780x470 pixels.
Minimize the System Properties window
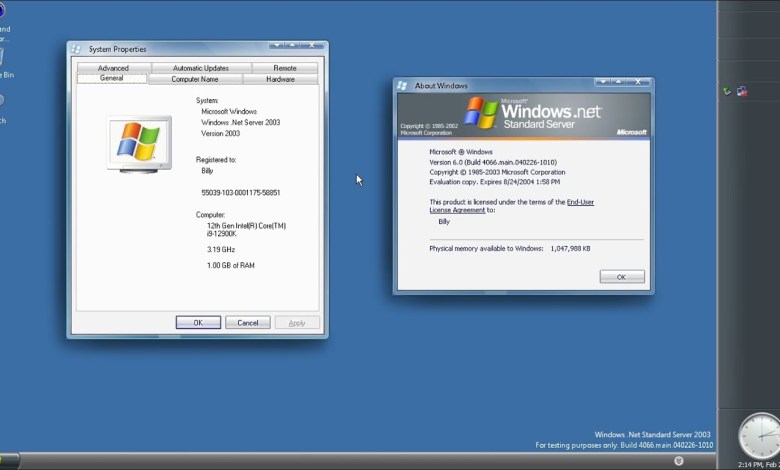(277, 45)
